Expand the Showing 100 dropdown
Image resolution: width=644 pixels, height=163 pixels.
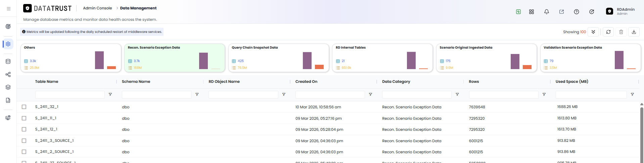593,32
